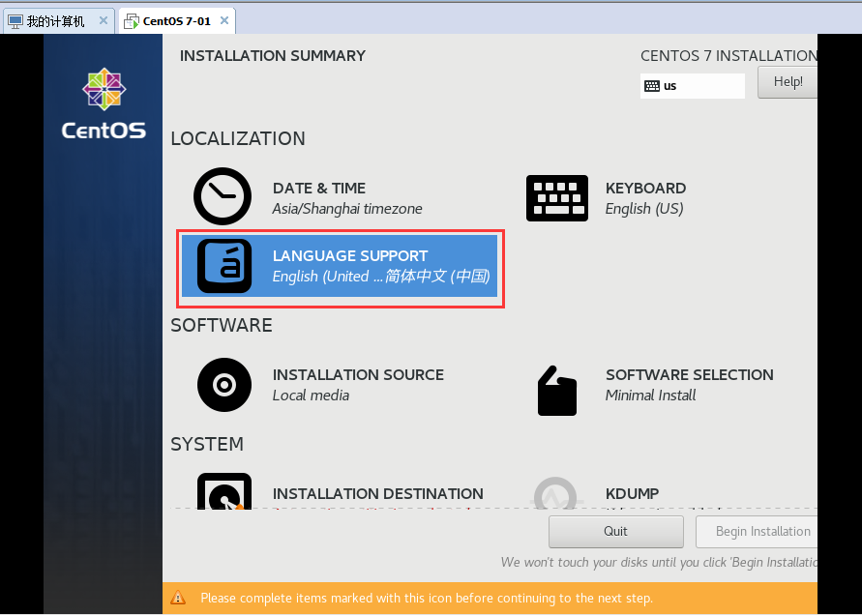This screenshot has width=862, height=616.
Task: Click 'Local media' source text
Action: (x=311, y=396)
